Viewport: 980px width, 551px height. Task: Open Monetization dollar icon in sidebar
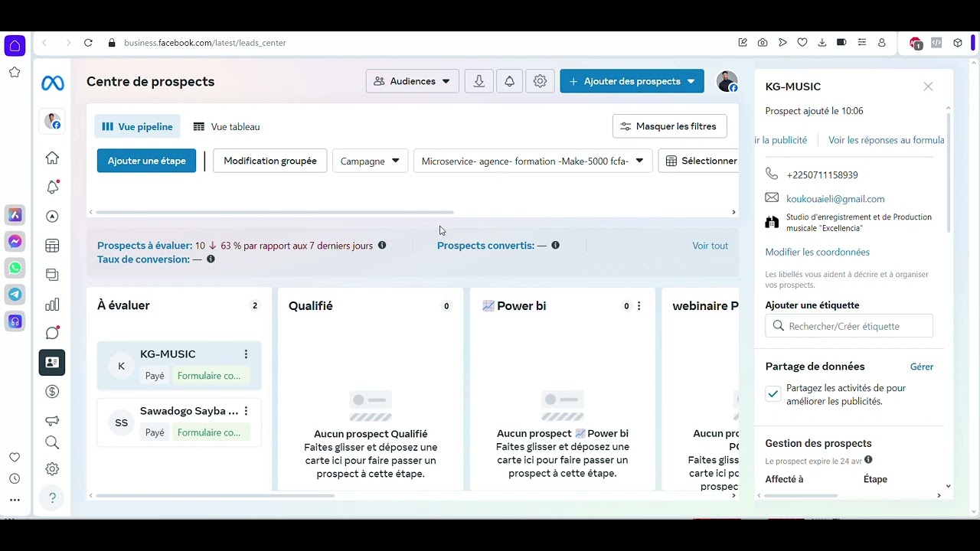[x=52, y=392]
